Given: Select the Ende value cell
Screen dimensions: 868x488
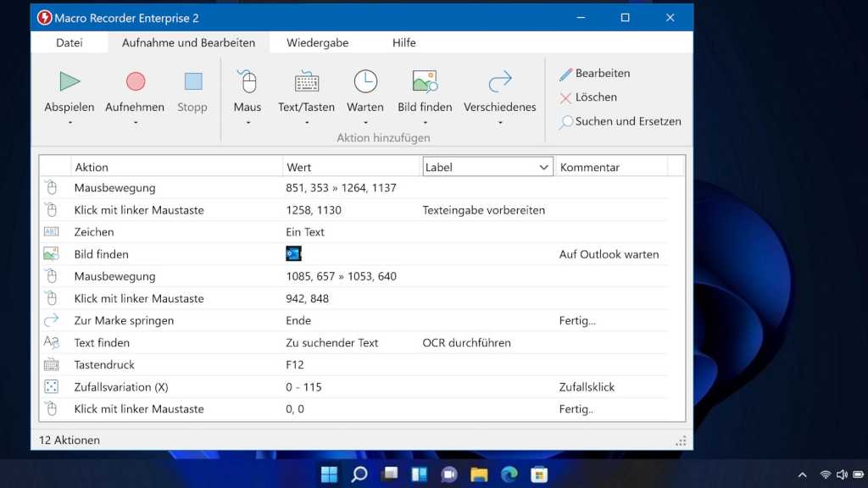Looking at the screenshot, I should tap(298, 320).
